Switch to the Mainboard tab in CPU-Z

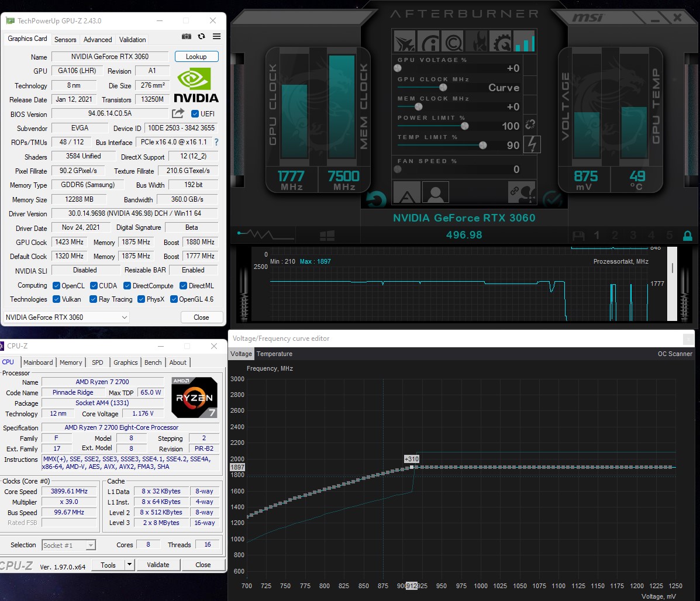38,362
